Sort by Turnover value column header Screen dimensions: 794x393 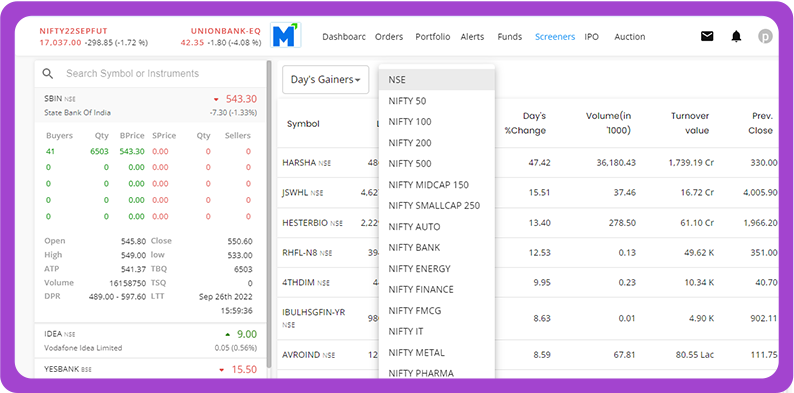[x=690, y=123]
